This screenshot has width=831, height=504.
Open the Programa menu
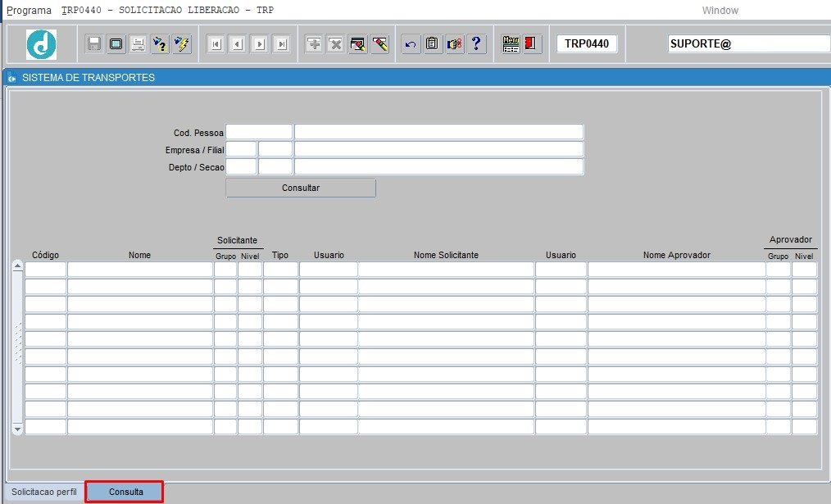[30, 10]
